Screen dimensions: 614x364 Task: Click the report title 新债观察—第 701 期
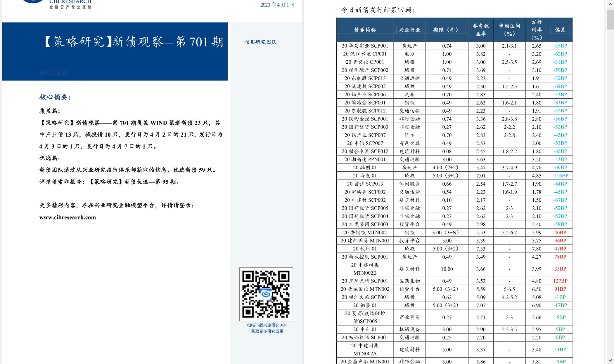click(168, 42)
